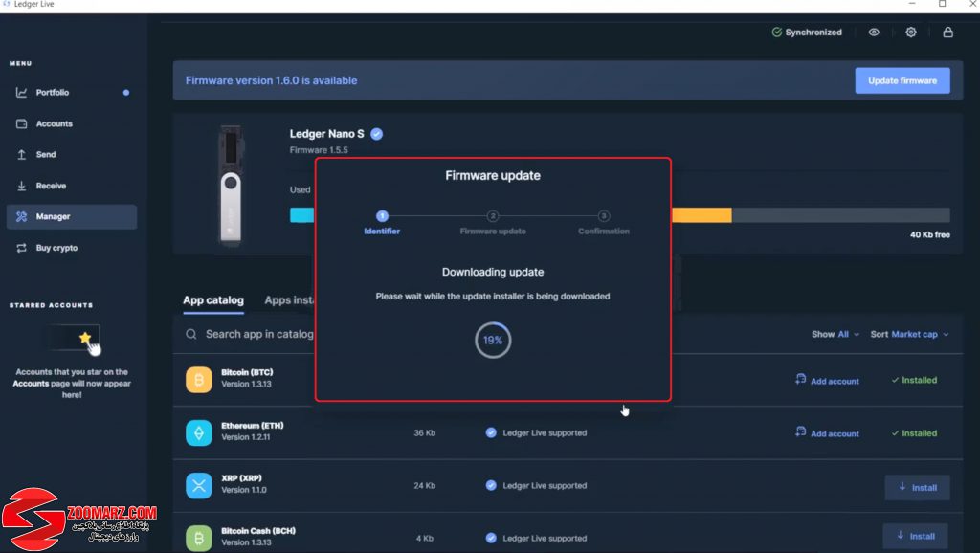
Task: Click the 19% download progress circle
Action: [x=493, y=340]
